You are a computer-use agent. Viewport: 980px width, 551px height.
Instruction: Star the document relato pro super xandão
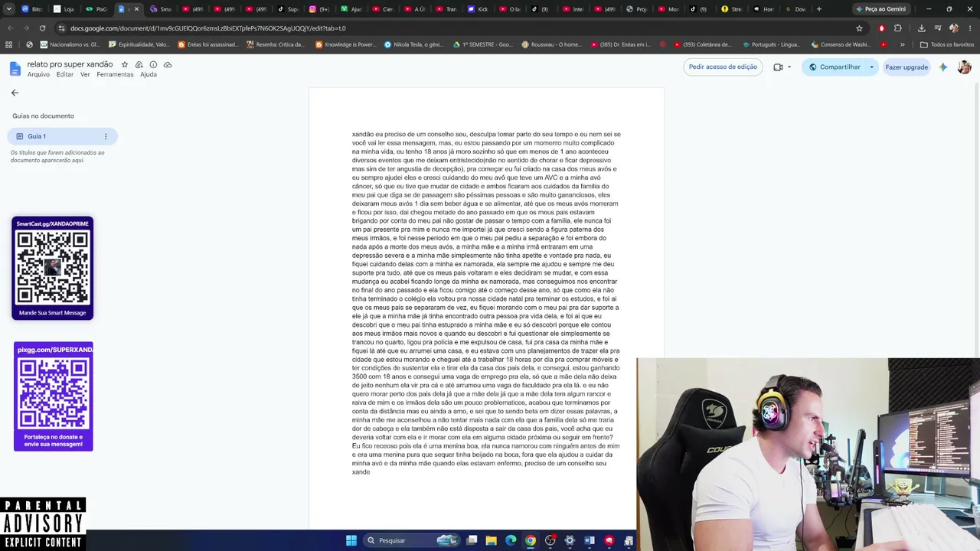tap(125, 64)
